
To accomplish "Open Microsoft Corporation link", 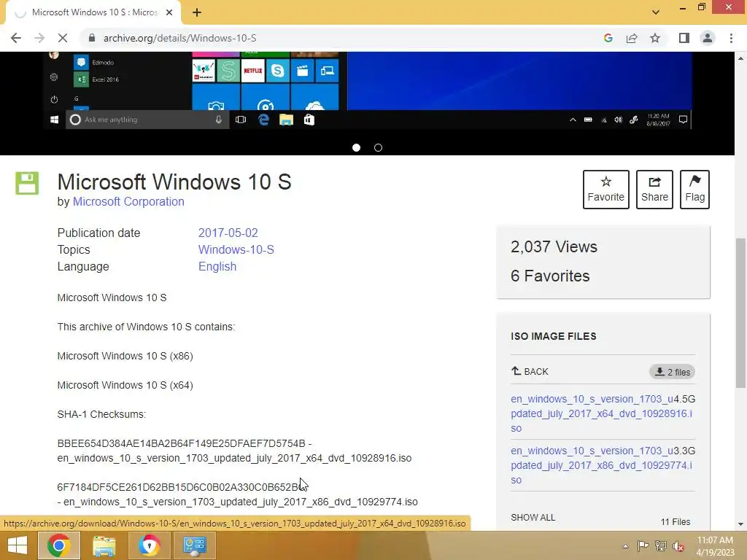I will tap(128, 201).
